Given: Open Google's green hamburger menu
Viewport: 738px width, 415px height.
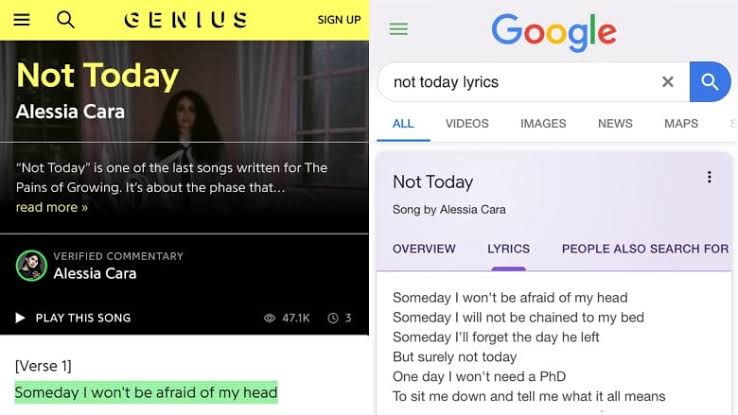Looking at the screenshot, I should (x=399, y=29).
